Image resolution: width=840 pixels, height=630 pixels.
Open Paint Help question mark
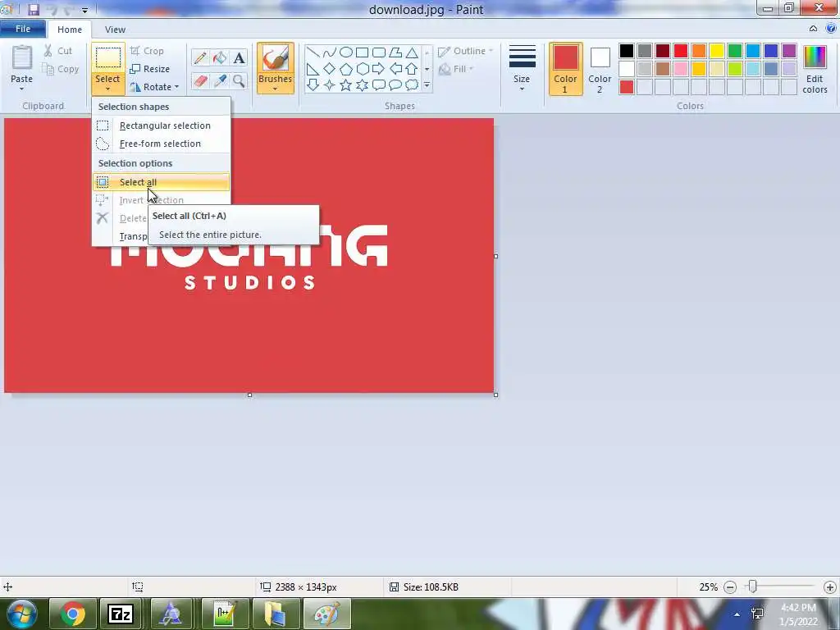pyautogui.click(x=831, y=29)
